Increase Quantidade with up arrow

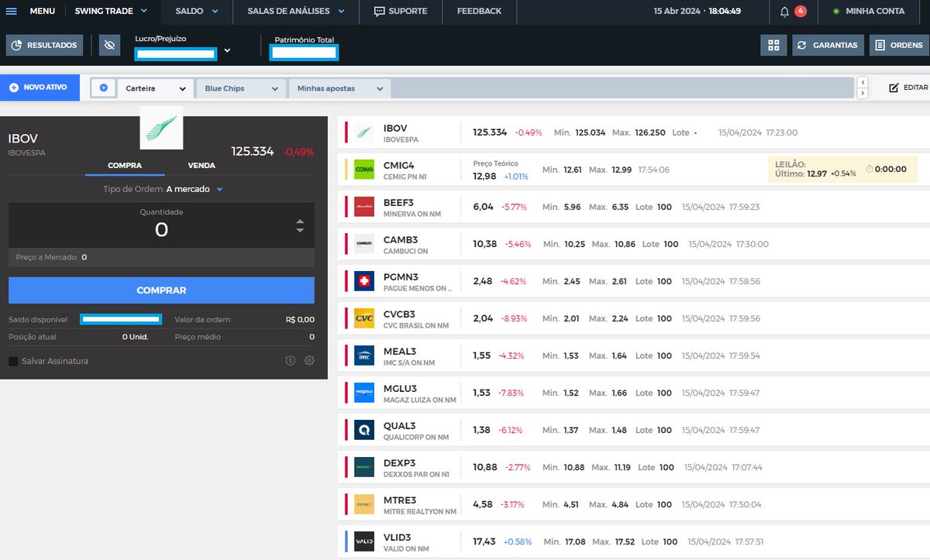tap(301, 222)
